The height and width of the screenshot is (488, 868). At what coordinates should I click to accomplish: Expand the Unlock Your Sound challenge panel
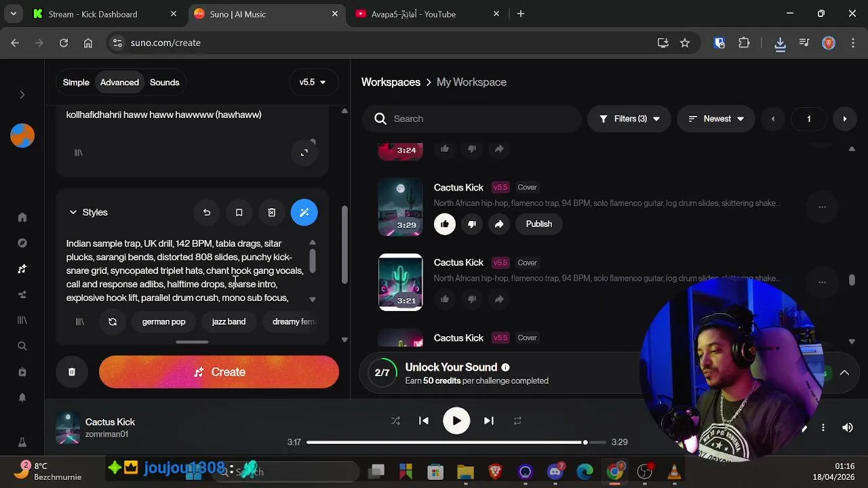844,373
